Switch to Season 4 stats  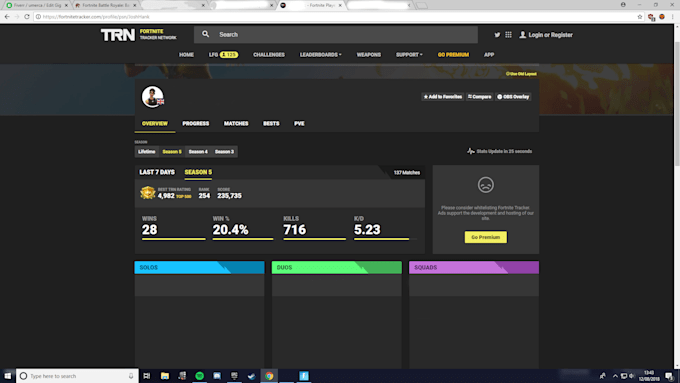pyautogui.click(x=198, y=151)
